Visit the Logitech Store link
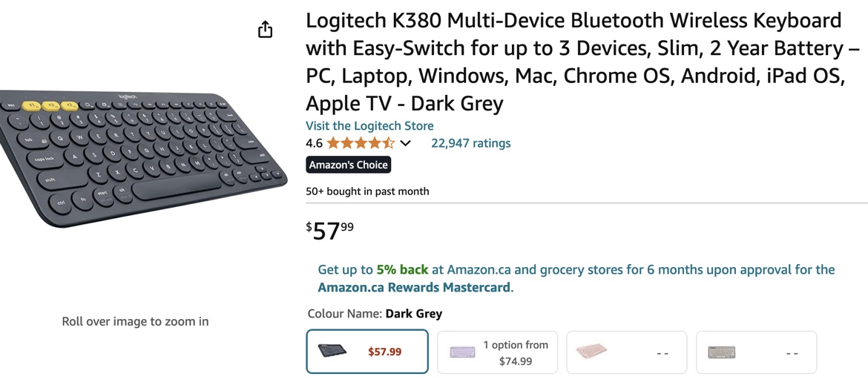Viewport: 868px width, 388px height. coord(369,126)
